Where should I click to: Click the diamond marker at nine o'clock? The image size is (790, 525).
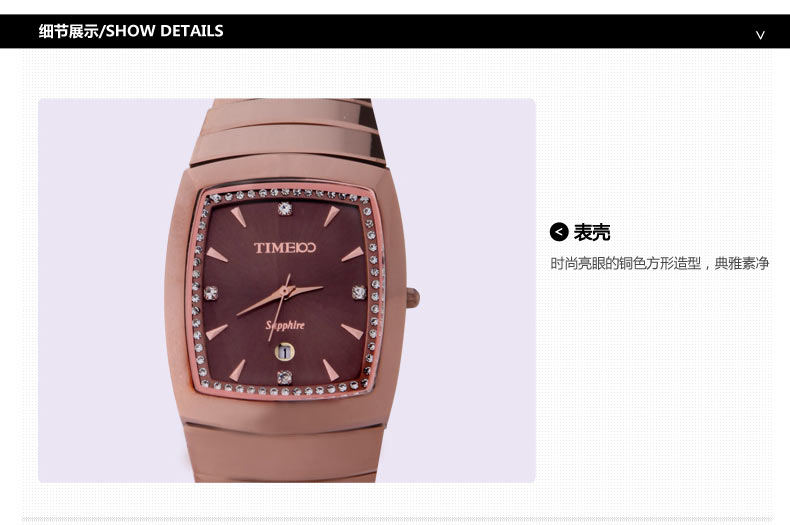click(x=210, y=293)
